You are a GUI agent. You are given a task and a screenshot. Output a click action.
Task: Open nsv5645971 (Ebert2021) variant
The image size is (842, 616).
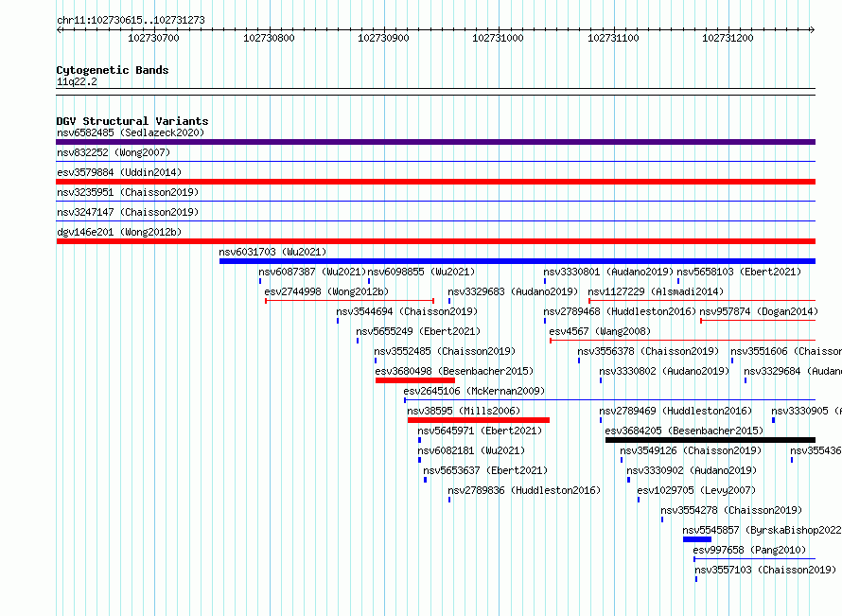pyautogui.click(x=480, y=431)
